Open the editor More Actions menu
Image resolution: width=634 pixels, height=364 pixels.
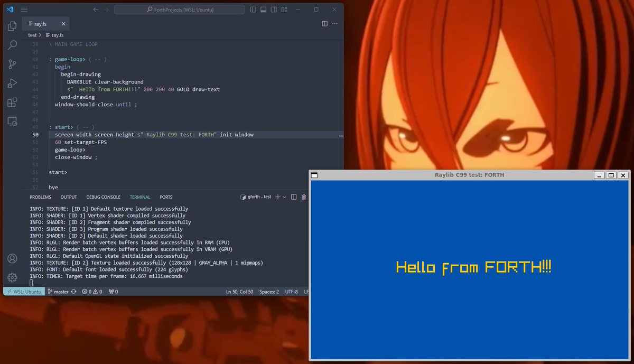(x=335, y=24)
